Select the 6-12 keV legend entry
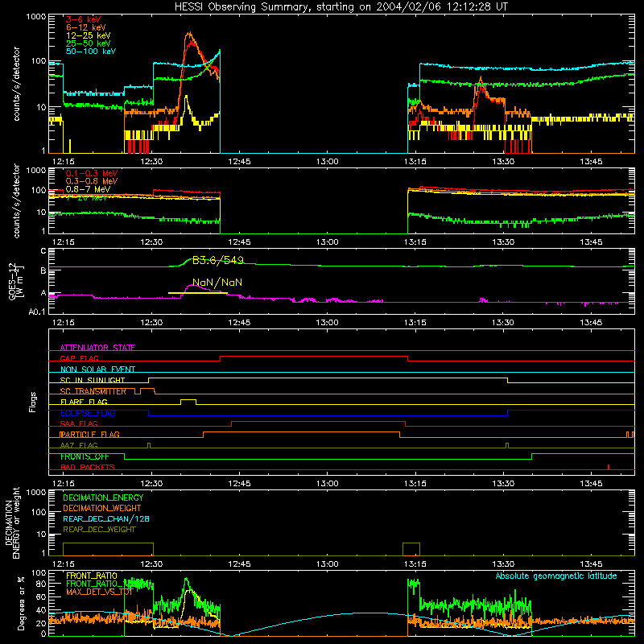Image resolution: width=644 pixels, height=644 pixels. 85,27
